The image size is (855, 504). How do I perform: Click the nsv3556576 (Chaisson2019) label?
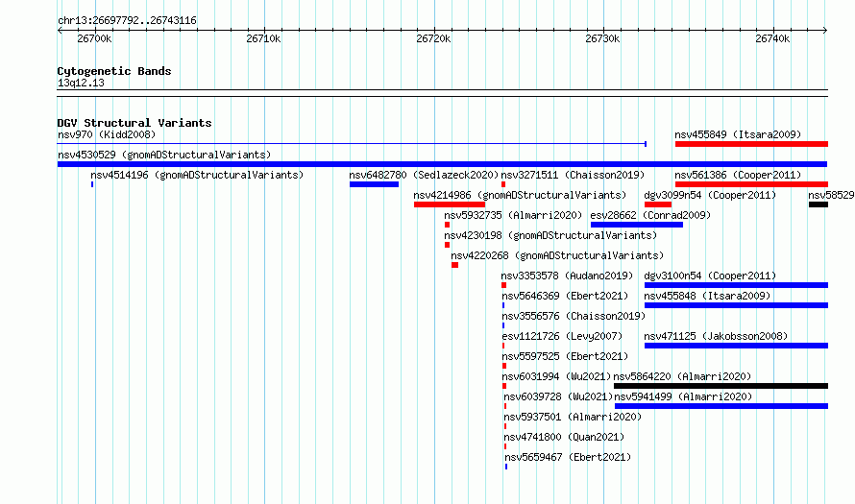574,316
